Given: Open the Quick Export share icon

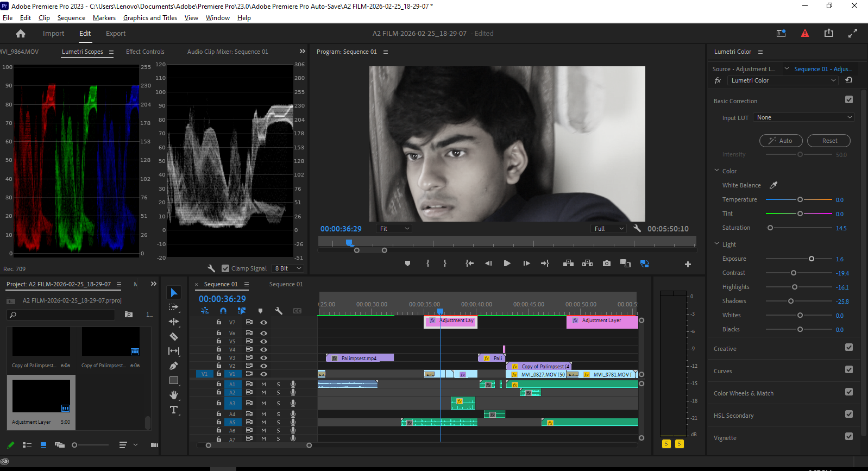Looking at the screenshot, I should coord(829,33).
